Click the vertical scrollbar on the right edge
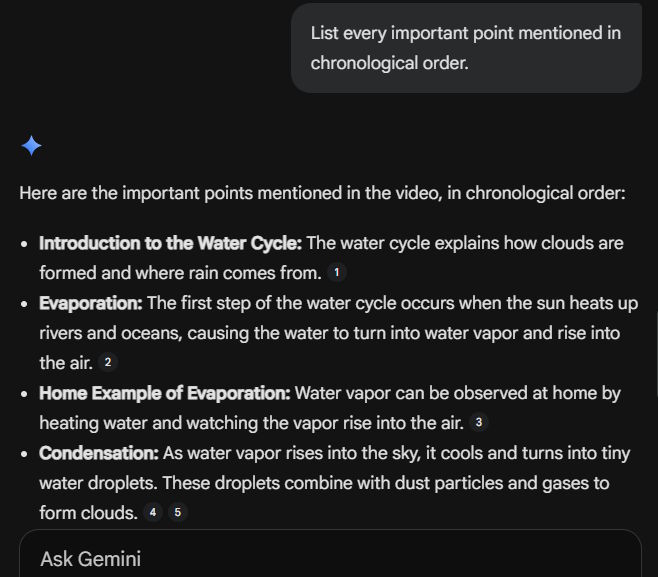This screenshot has width=658, height=577. [656, 355]
